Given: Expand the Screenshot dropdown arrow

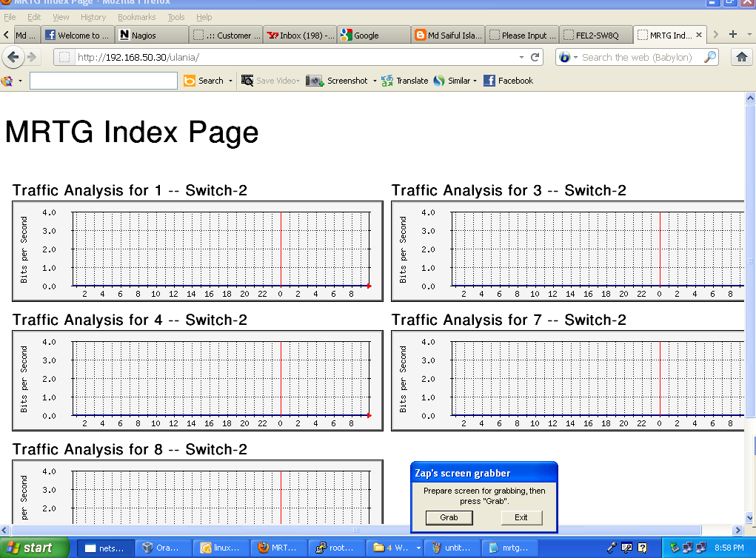Looking at the screenshot, I should point(375,81).
